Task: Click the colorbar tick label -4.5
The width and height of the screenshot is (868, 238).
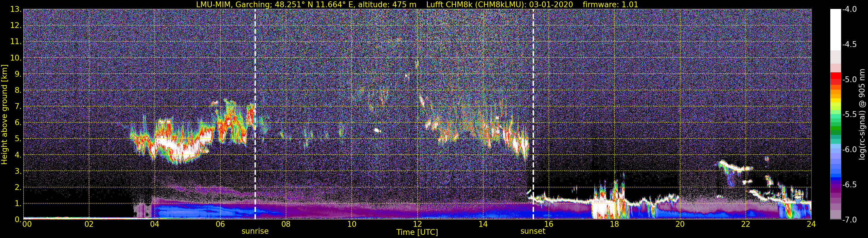Action: point(849,44)
